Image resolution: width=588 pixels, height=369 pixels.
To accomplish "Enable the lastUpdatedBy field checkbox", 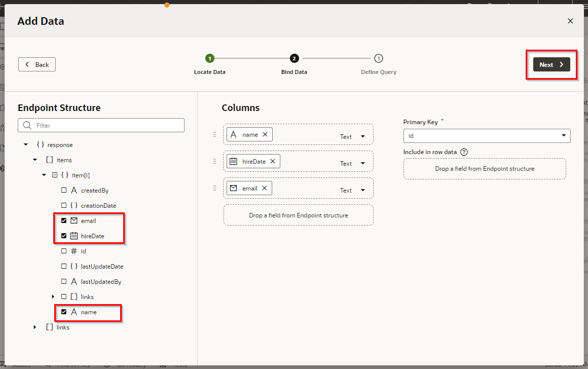I will [x=64, y=281].
